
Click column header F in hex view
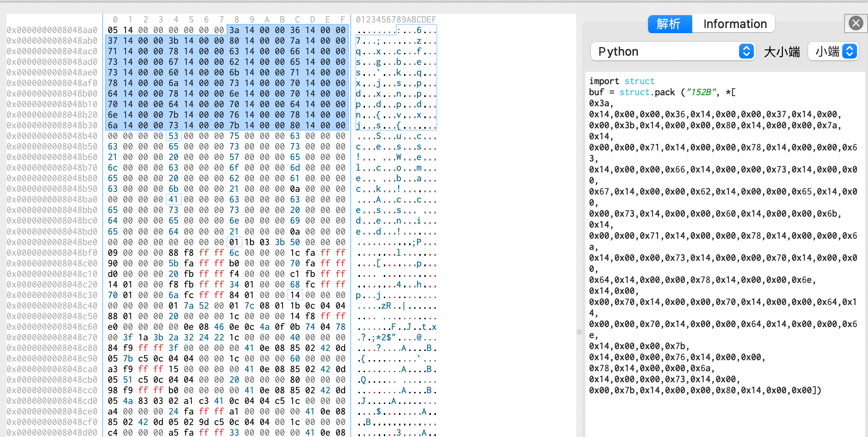click(x=343, y=19)
